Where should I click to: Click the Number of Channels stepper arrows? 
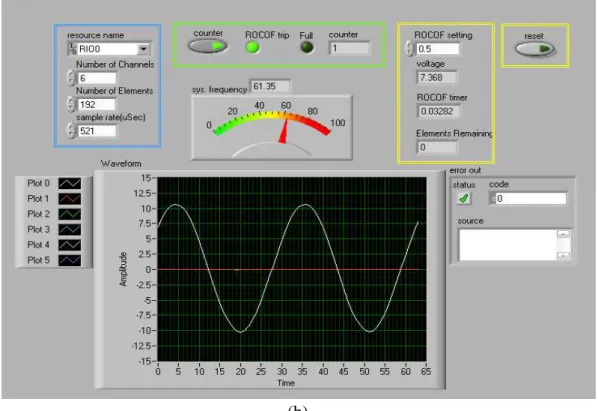click(x=71, y=78)
